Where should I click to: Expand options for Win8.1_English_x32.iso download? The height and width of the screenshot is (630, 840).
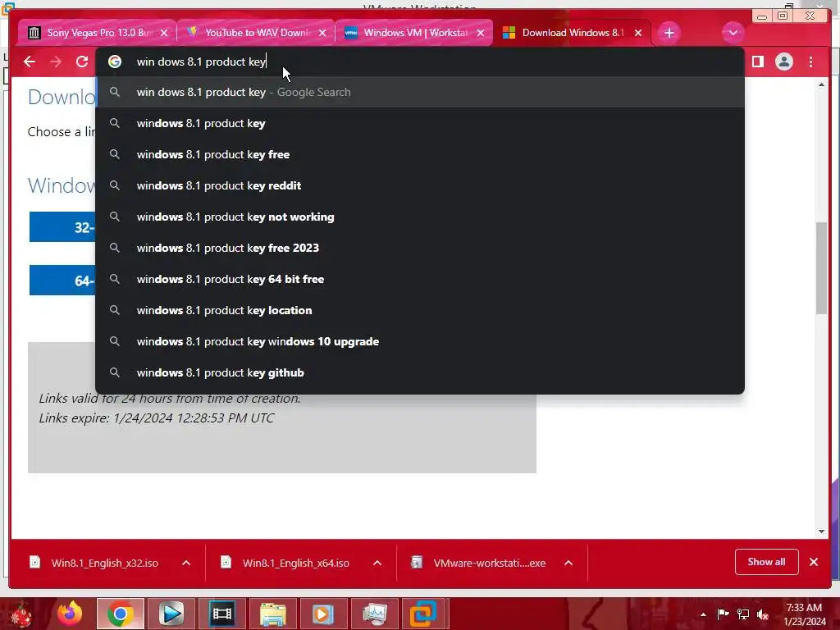186,563
